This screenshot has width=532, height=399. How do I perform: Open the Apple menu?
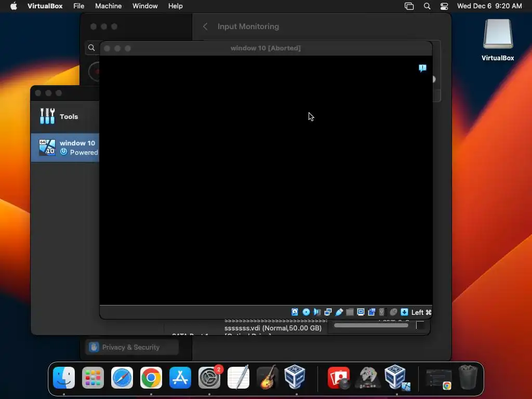pos(14,6)
